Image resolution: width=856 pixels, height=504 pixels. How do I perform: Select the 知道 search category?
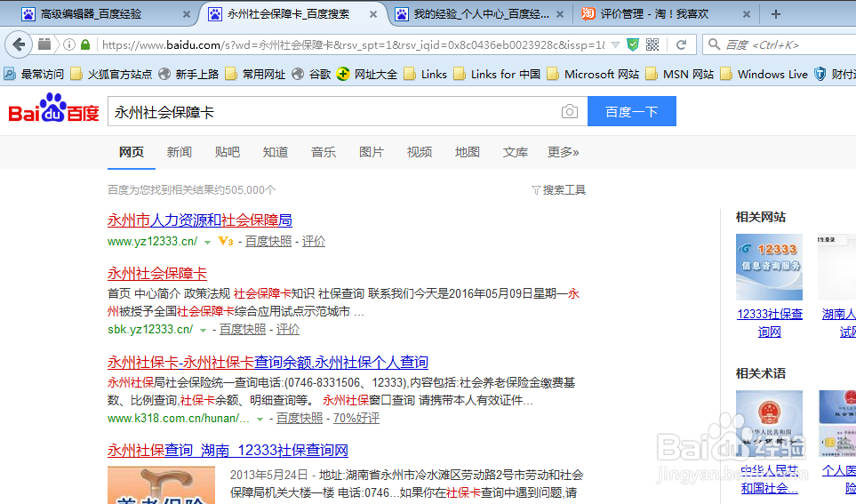click(x=276, y=152)
